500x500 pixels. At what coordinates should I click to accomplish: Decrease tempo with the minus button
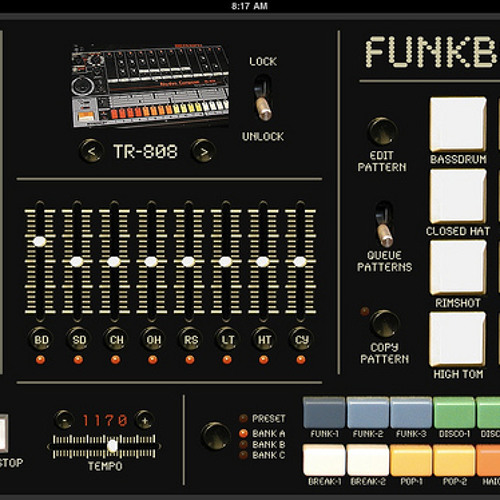click(x=64, y=420)
